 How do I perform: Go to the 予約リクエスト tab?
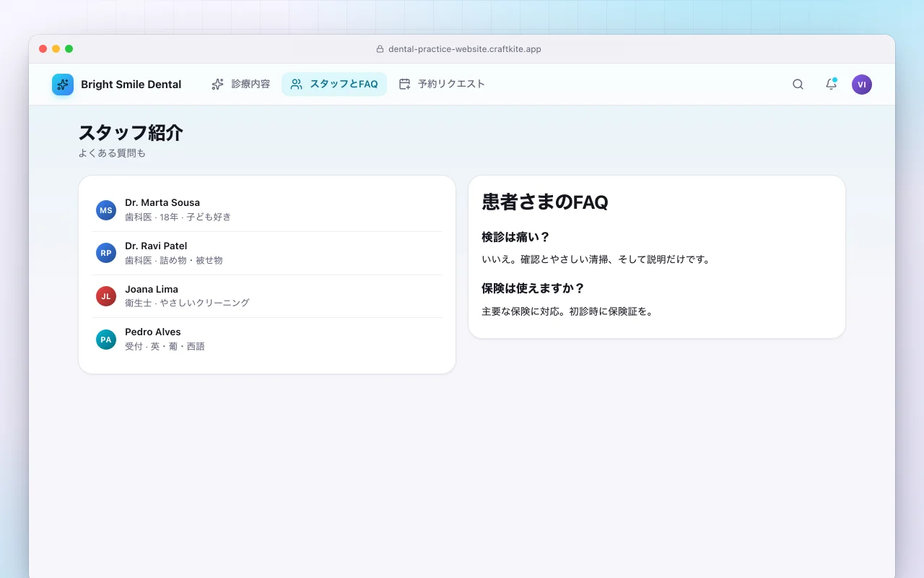[442, 85]
